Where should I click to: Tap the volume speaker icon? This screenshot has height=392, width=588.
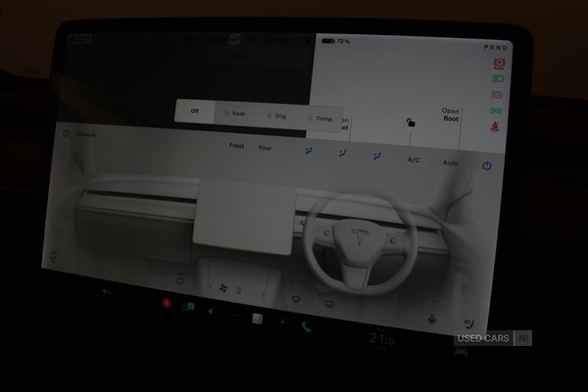point(106,291)
